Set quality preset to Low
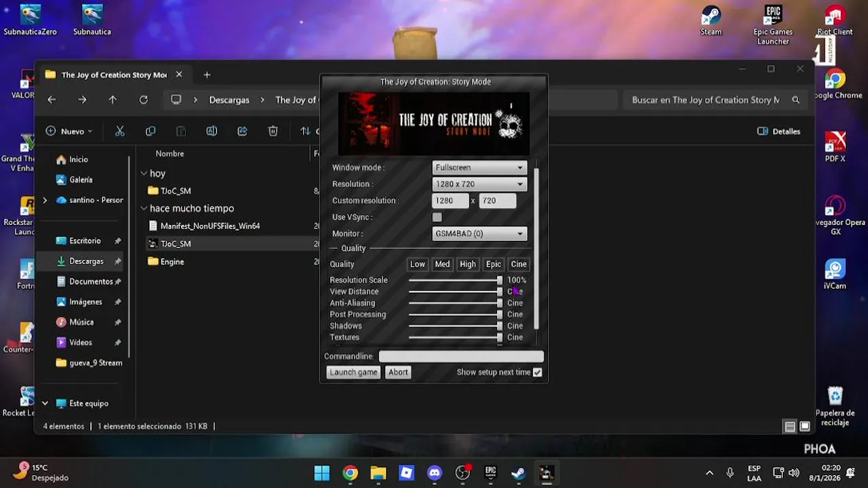This screenshot has height=488, width=868. point(418,264)
